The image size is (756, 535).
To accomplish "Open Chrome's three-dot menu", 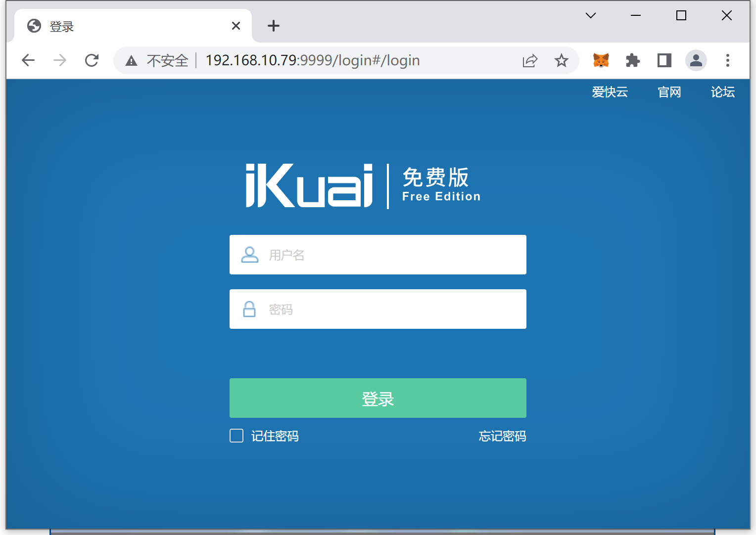I will pos(728,60).
